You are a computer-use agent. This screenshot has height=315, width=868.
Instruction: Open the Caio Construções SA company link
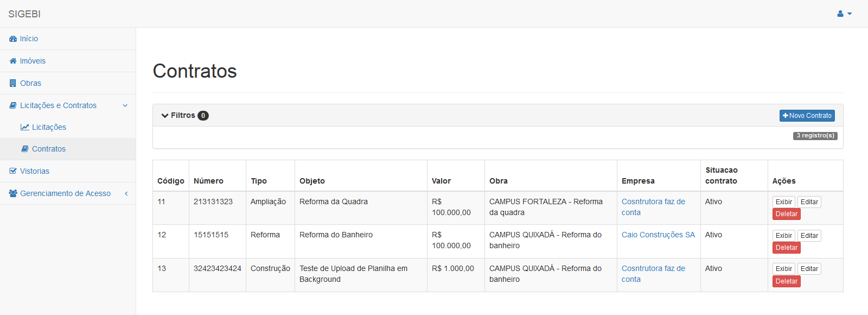pos(658,235)
